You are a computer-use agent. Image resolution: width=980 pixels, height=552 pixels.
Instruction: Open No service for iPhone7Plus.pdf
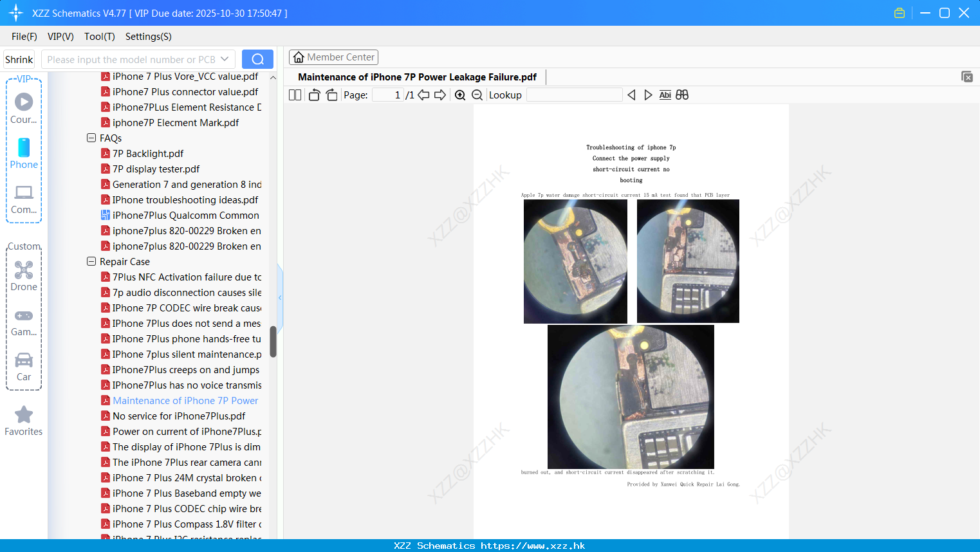[x=173, y=416]
